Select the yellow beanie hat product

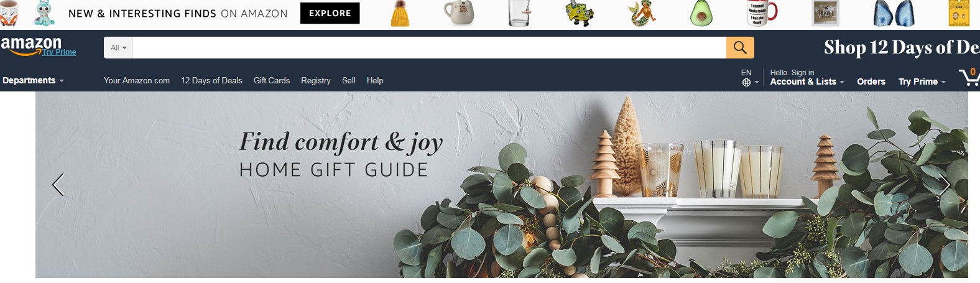pos(400,14)
